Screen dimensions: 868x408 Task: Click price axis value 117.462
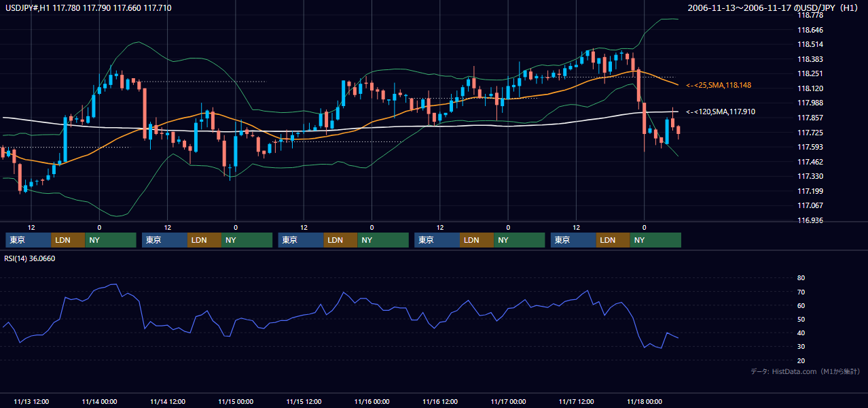point(810,162)
